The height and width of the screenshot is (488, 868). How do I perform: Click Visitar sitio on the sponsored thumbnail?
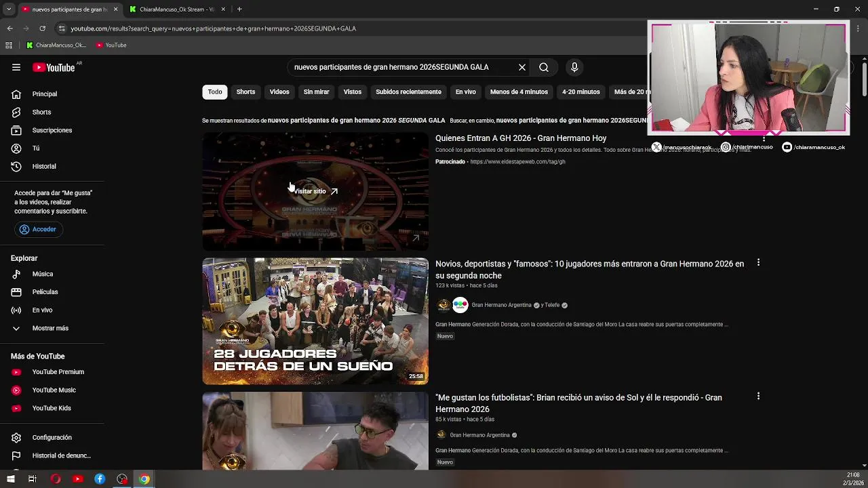pyautogui.click(x=315, y=191)
